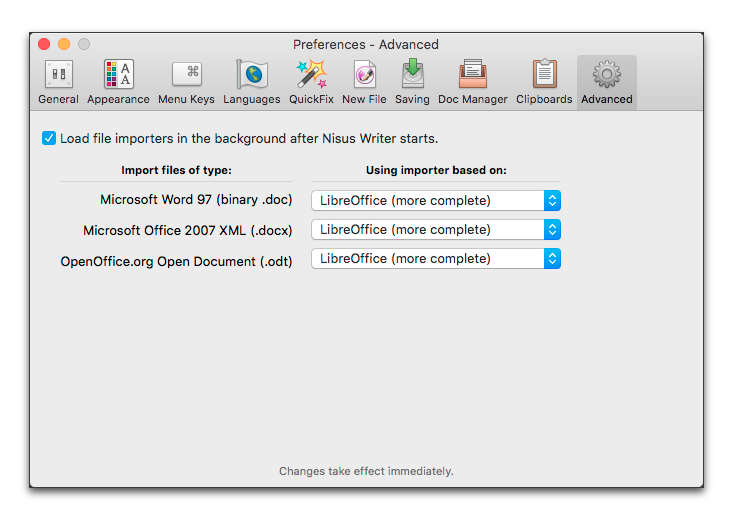This screenshot has width=733, height=520.
Task: Click 'Using importer based on:' header
Action: click(x=436, y=170)
